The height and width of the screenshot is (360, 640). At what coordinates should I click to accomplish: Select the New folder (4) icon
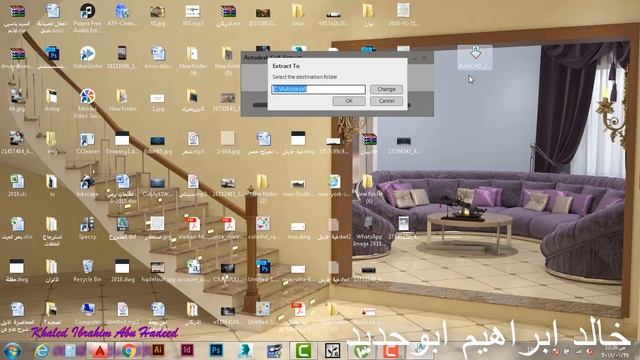[193, 60]
